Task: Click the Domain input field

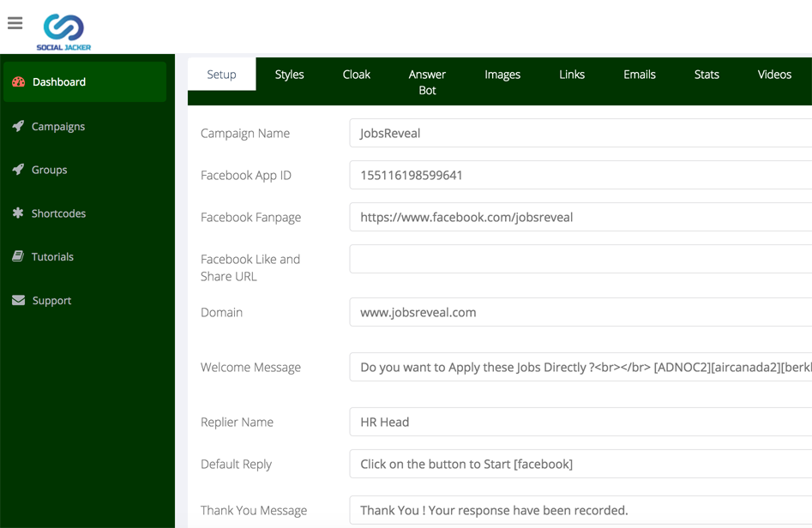Action: [580, 312]
